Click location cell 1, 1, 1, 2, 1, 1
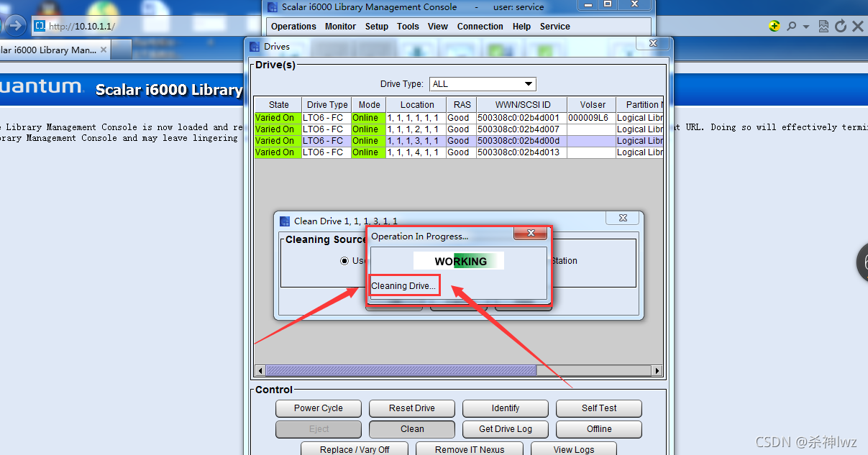Viewport: 868px width, 455px height. 416,129
